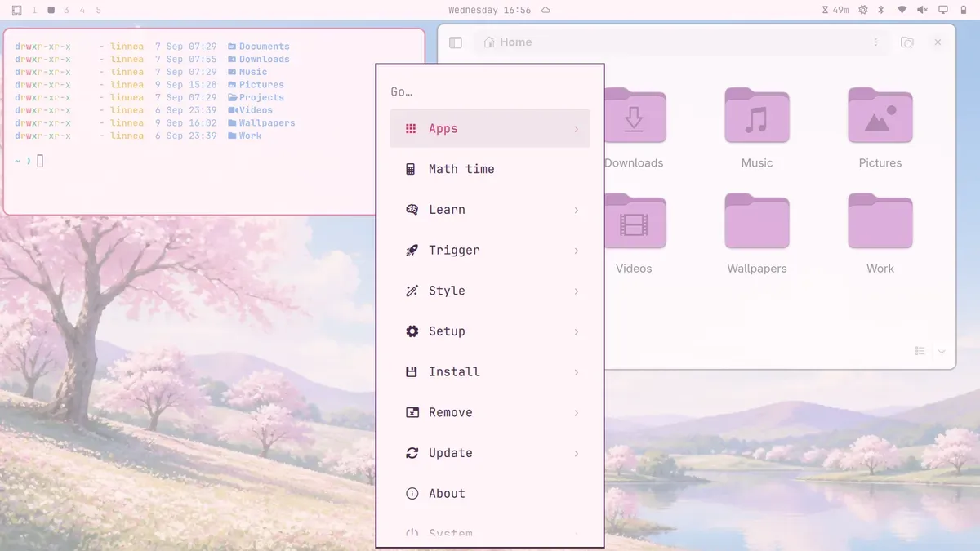Click the Apps grid icon in launcher menu
The image size is (980, 551).
[411, 128]
